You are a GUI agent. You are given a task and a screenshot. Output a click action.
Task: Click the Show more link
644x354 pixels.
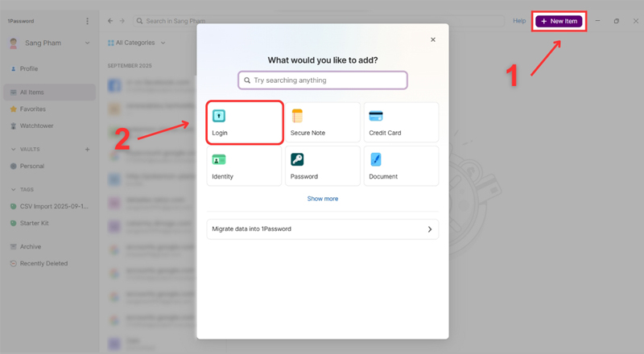point(322,199)
